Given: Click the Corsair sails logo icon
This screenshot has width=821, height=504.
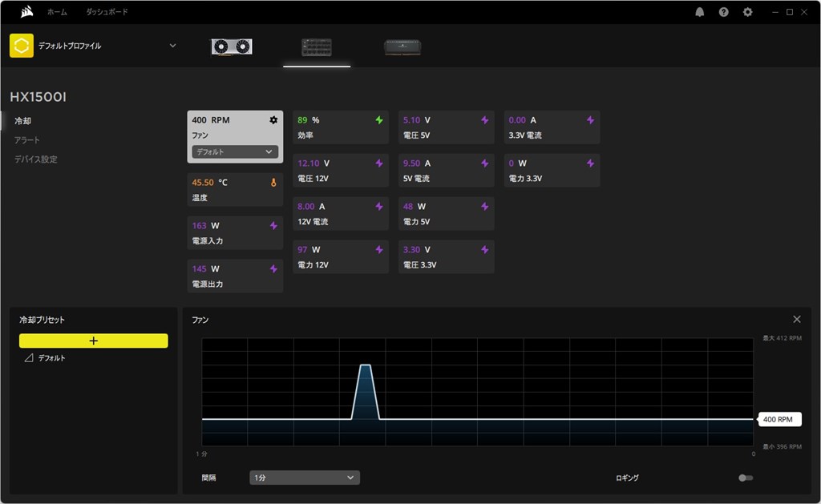Looking at the screenshot, I should [x=26, y=11].
